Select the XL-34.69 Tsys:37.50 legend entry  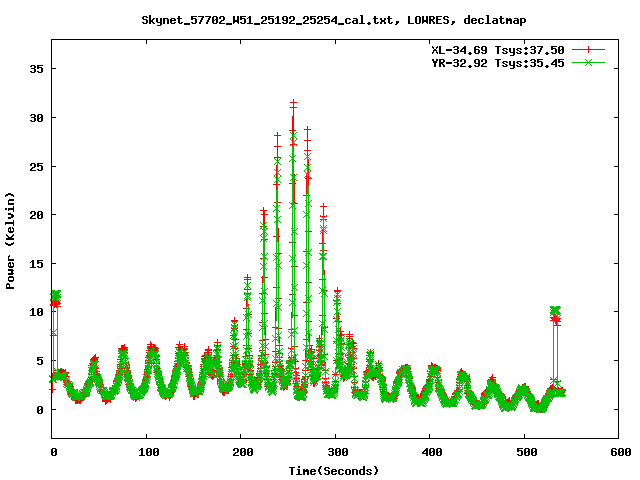click(x=498, y=50)
